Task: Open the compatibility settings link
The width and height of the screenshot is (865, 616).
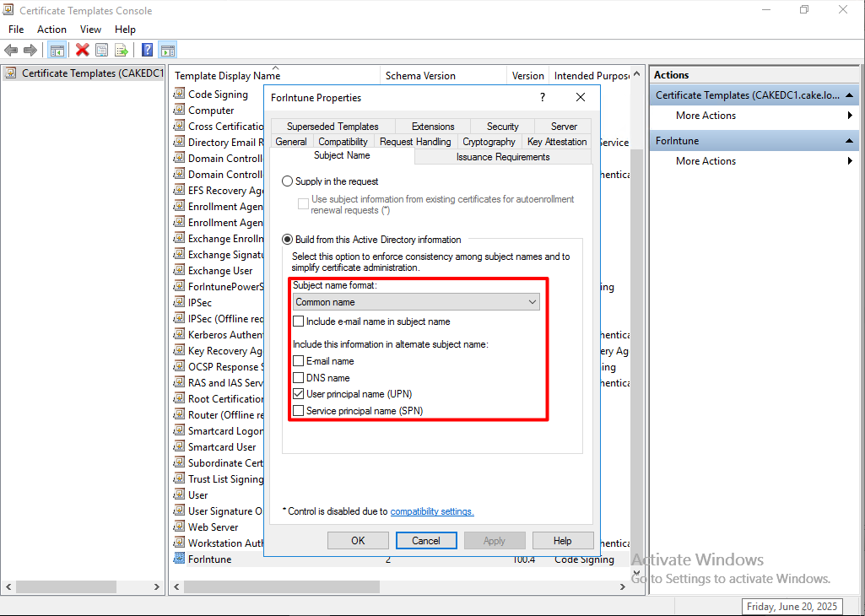Action: point(432,511)
